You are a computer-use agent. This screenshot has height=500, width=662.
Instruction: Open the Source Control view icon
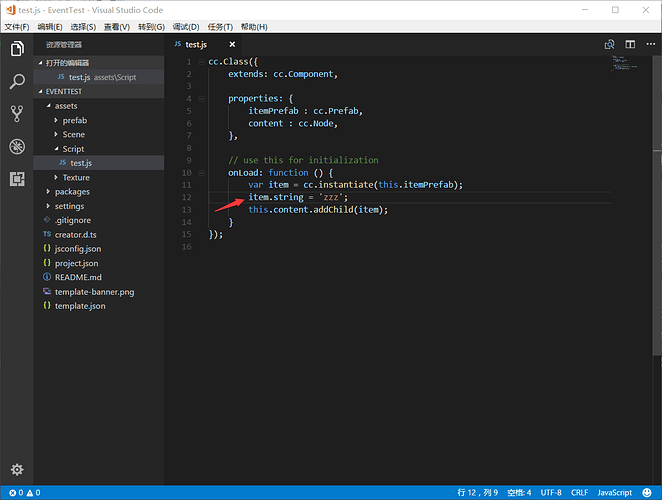point(17,114)
